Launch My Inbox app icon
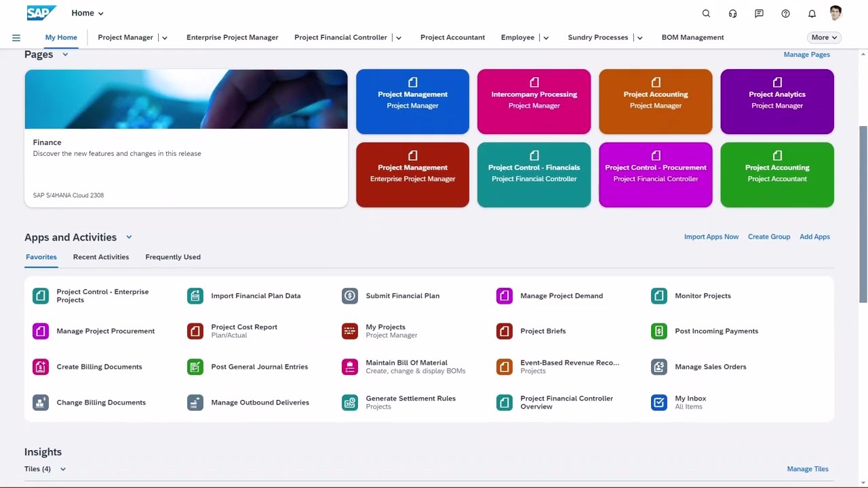The height and width of the screenshot is (488, 868). pyautogui.click(x=659, y=403)
